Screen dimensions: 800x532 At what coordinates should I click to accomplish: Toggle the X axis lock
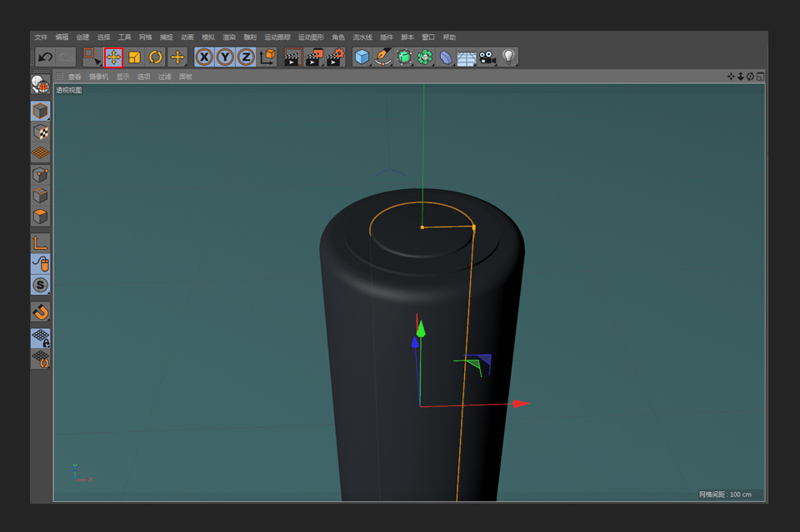click(x=204, y=57)
